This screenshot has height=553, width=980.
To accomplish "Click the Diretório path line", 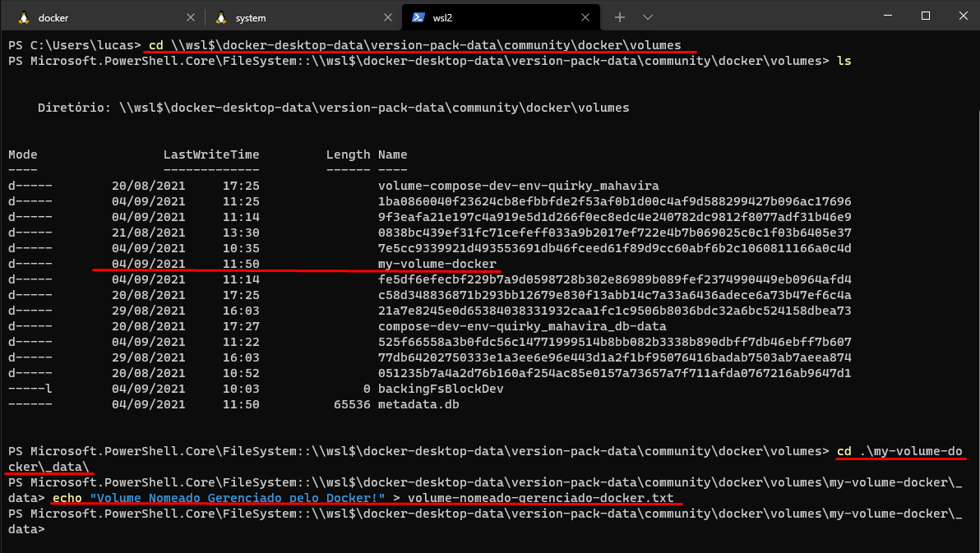I will click(333, 108).
